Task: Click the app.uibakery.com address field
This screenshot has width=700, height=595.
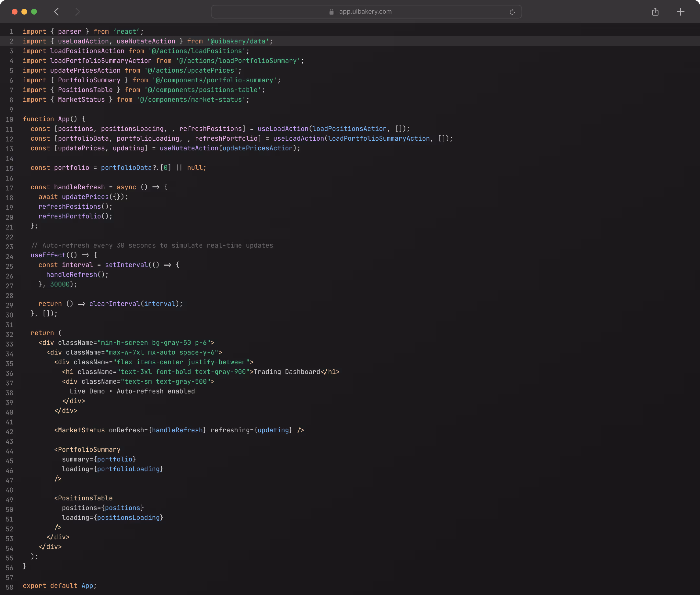Action: 365,12
